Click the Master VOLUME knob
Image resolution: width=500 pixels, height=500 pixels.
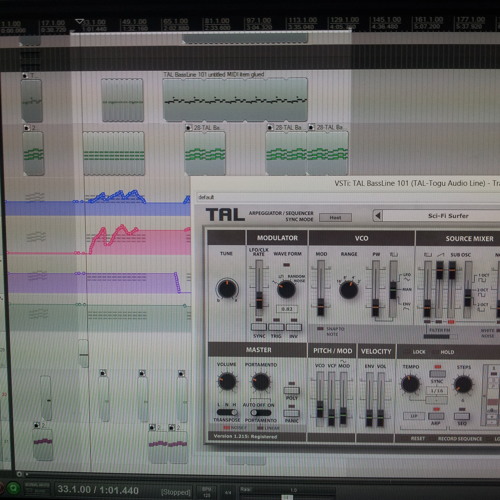click(x=227, y=382)
